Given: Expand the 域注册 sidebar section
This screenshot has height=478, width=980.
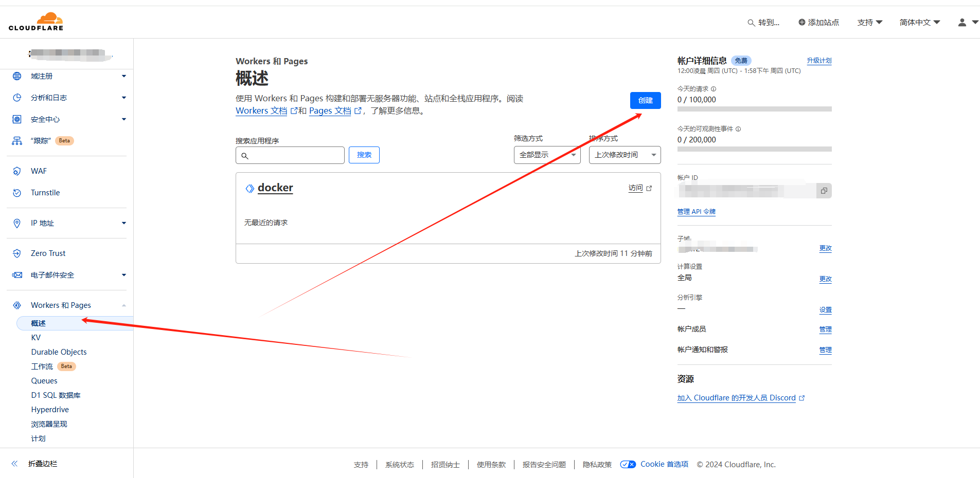Looking at the screenshot, I should 124,76.
